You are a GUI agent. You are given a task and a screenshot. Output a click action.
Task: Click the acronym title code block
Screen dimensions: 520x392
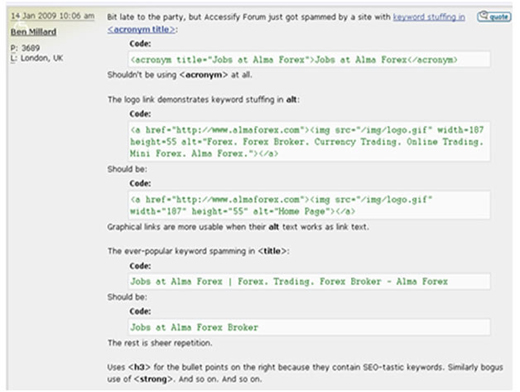309,60
